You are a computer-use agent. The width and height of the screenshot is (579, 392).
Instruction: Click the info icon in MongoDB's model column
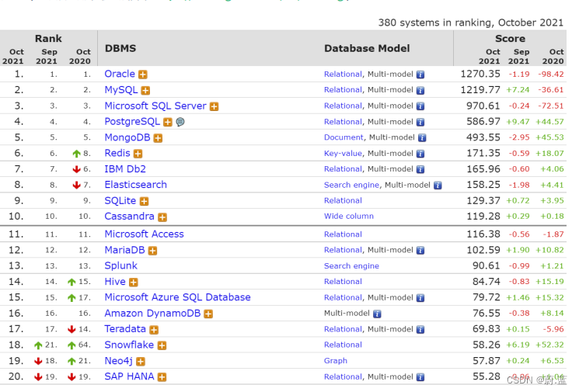click(422, 138)
